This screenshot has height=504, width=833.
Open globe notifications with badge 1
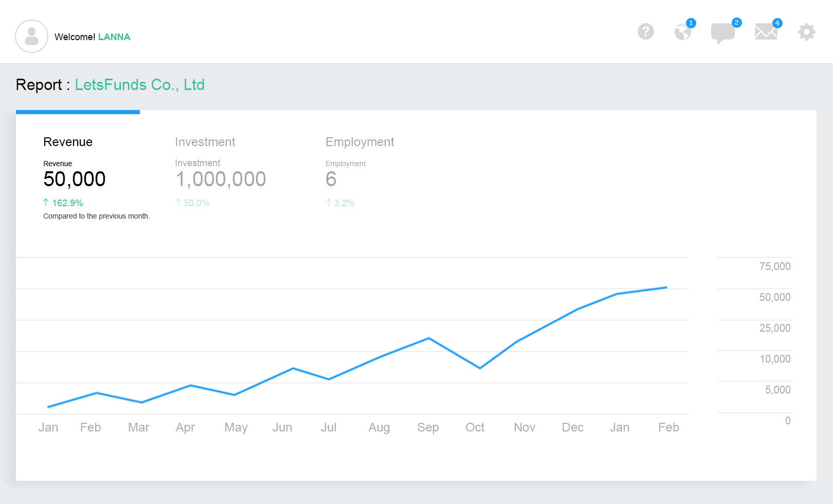point(683,32)
